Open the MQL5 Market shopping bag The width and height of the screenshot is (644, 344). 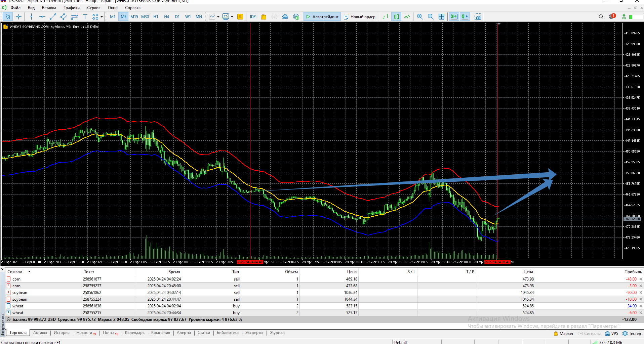264,16
